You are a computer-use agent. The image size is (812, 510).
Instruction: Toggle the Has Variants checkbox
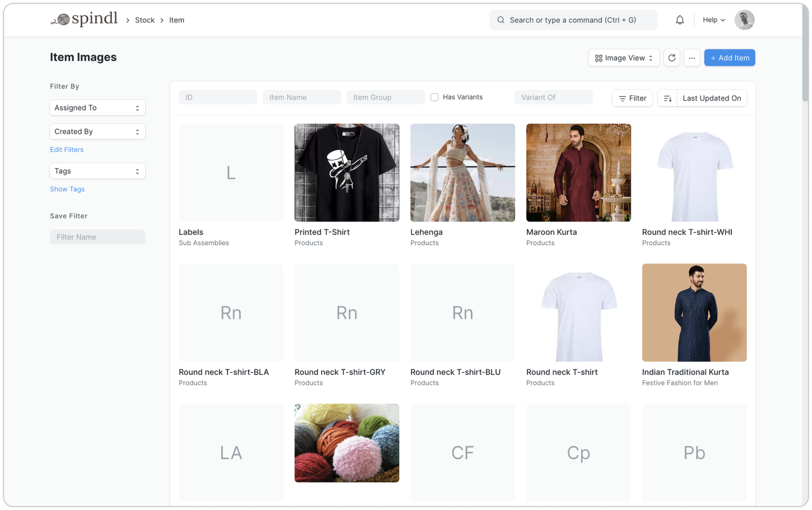pyautogui.click(x=435, y=97)
